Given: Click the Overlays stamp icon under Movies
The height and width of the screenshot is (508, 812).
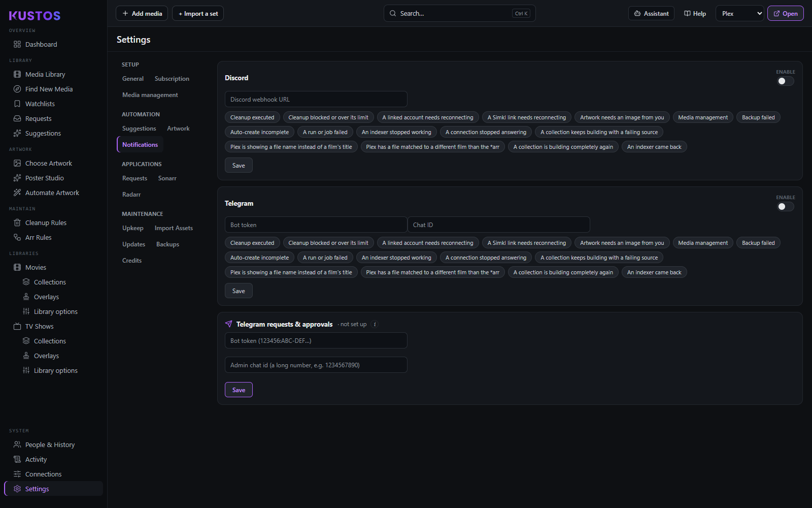Looking at the screenshot, I should pyautogui.click(x=26, y=297).
